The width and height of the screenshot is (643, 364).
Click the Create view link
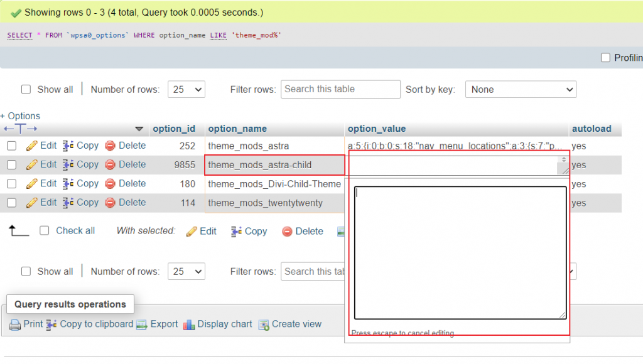296,324
